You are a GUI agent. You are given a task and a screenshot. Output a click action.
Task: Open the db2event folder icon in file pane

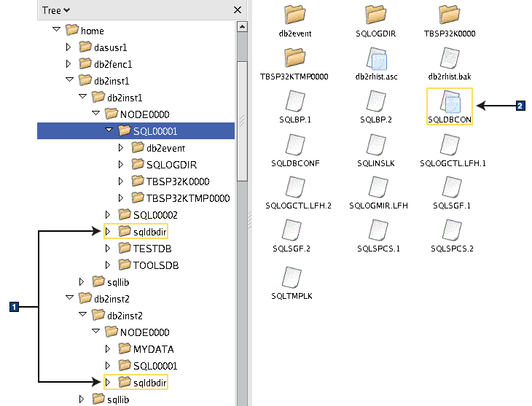(x=295, y=15)
